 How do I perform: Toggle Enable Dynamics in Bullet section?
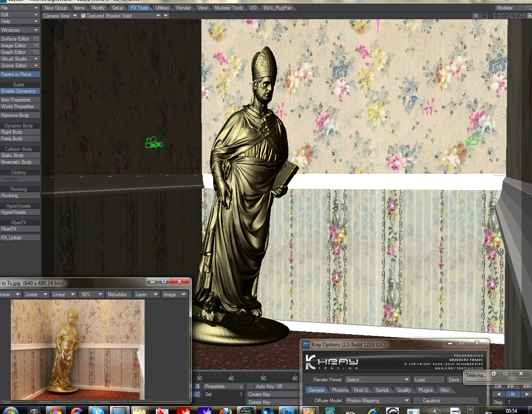tap(20, 91)
